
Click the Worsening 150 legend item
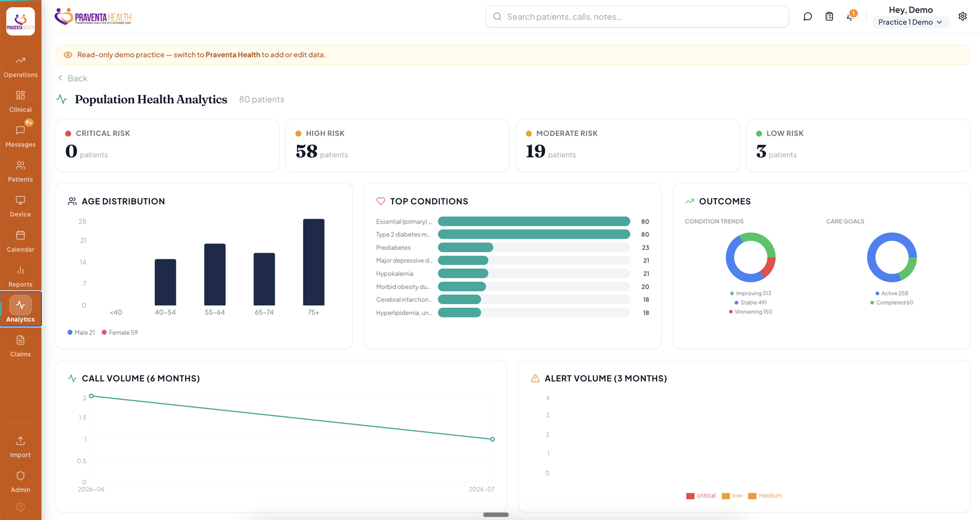750,312
